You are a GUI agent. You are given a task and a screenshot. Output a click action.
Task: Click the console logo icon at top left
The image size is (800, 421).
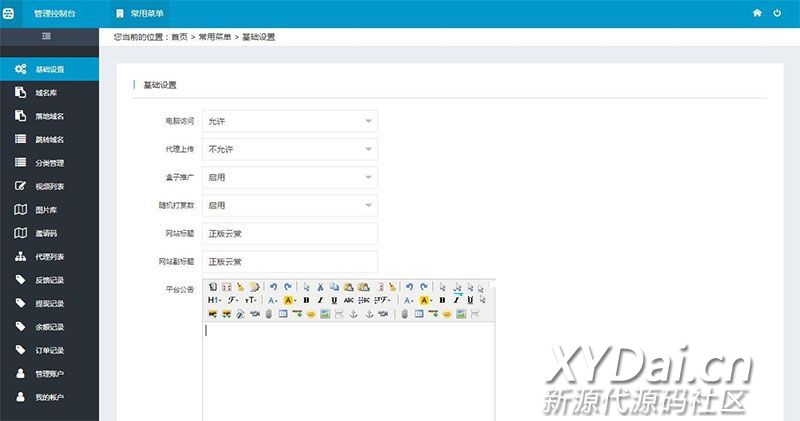coord(8,14)
